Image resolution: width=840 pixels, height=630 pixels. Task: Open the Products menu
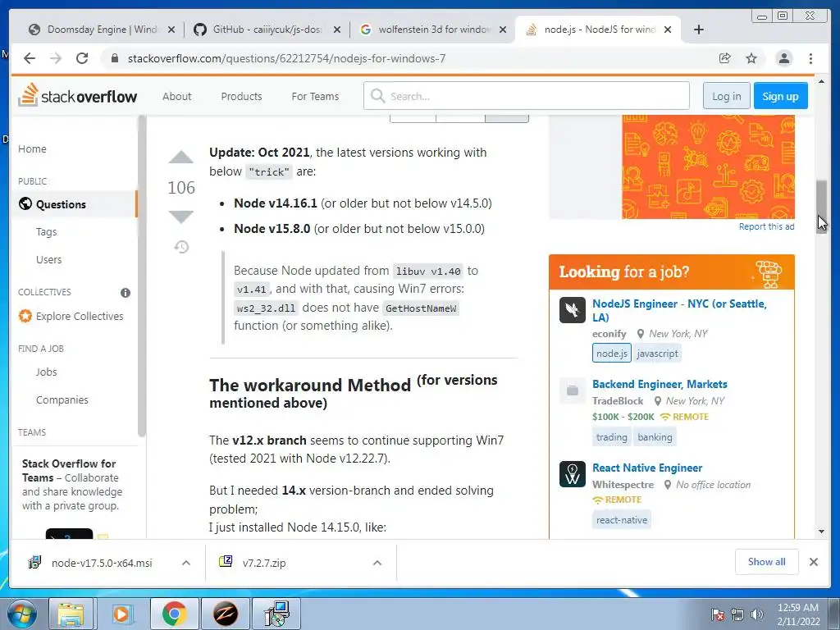[242, 97]
